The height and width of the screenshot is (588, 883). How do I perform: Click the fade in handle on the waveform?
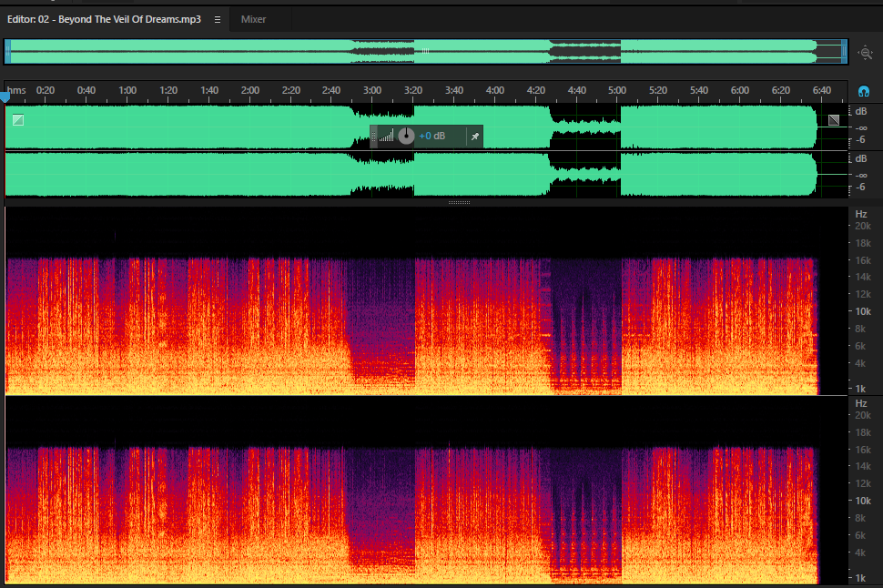point(18,119)
